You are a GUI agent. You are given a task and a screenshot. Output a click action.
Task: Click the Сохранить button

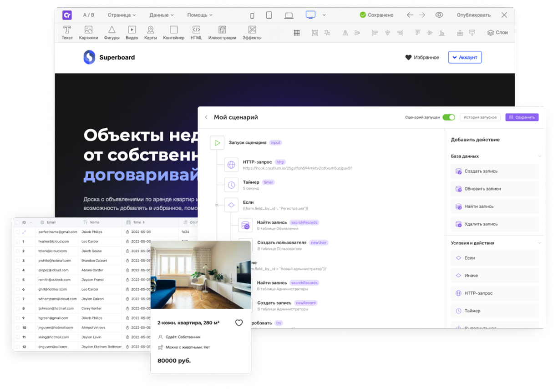[x=522, y=117]
